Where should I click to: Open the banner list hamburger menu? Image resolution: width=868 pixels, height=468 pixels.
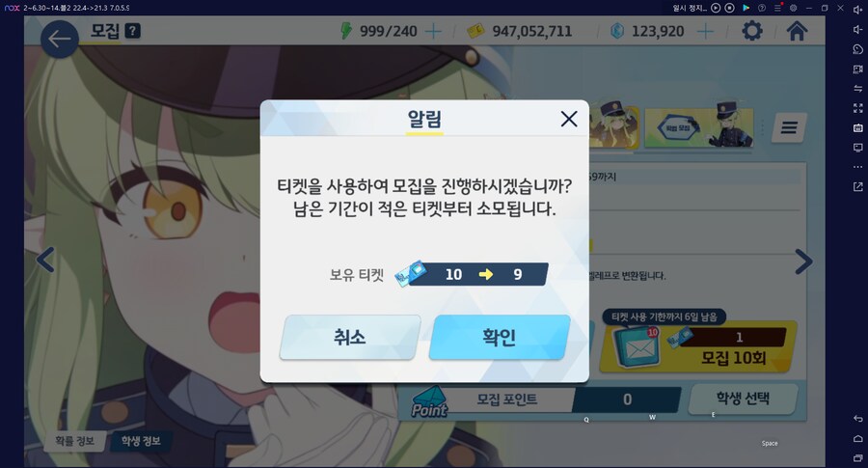pos(789,128)
